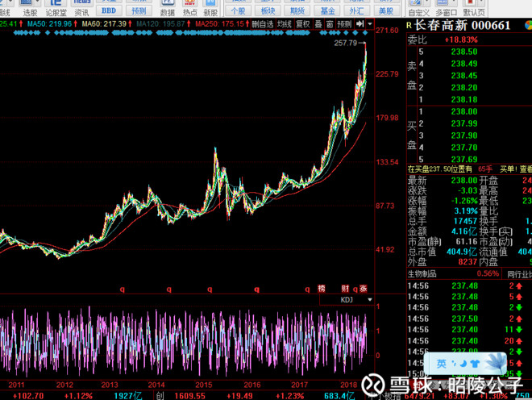Switch to the 外汇 forex tab
532x400 pixels.
tap(356, 10)
